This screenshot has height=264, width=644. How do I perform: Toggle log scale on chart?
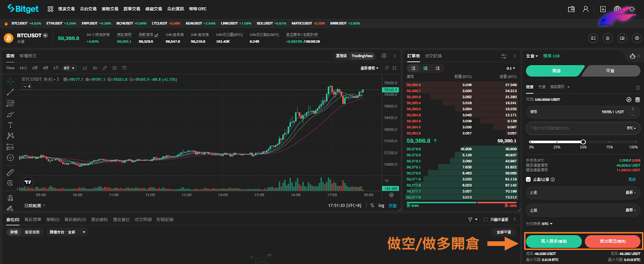click(x=381, y=205)
